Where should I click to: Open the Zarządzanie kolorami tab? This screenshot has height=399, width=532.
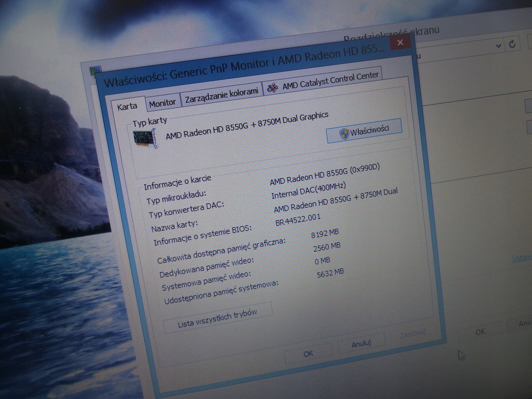click(221, 95)
